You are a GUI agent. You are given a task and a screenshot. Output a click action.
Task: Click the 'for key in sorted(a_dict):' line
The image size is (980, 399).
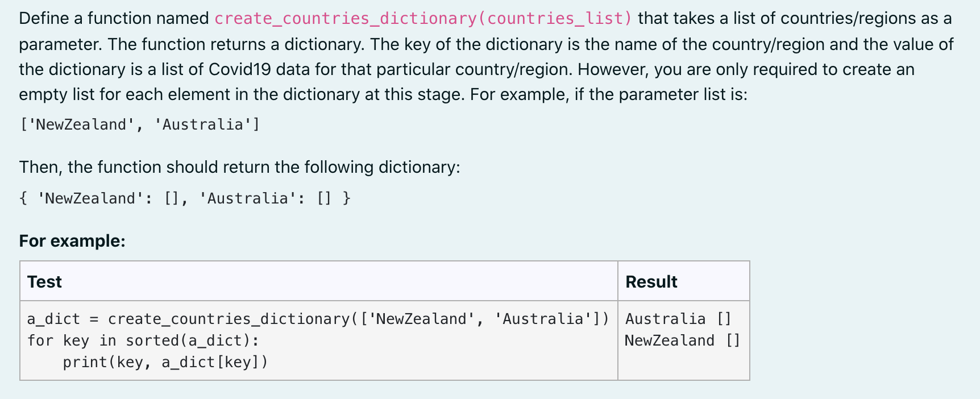pyautogui.click(x=143, y=340)
